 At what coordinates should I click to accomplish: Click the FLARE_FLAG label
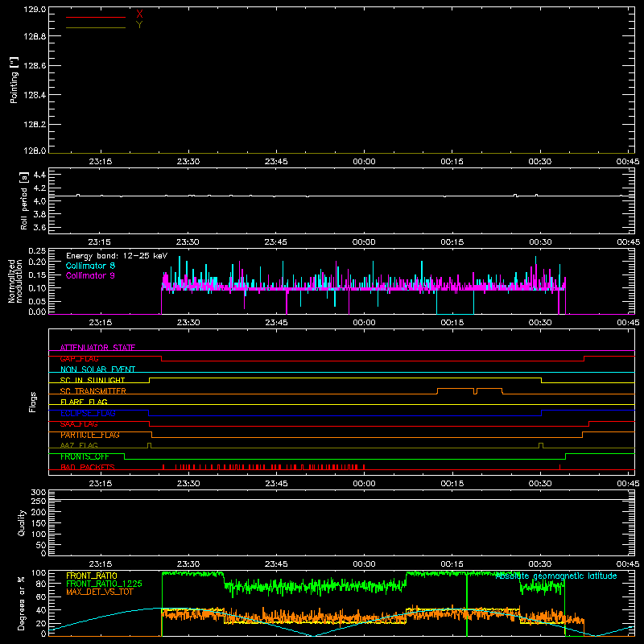84,402
